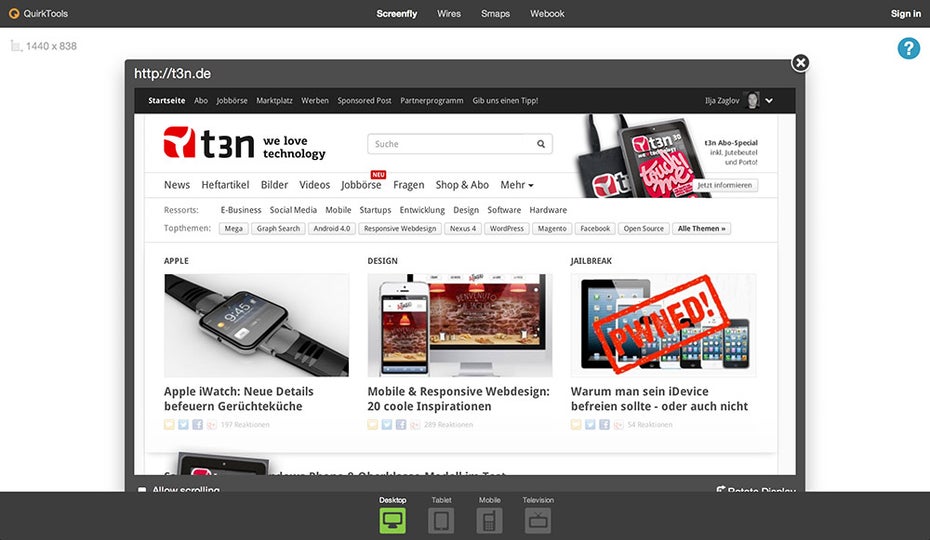Click the red t3n logo
Image resolution: width=930 pixels, height=540 pixels.
tap(179, 142)
